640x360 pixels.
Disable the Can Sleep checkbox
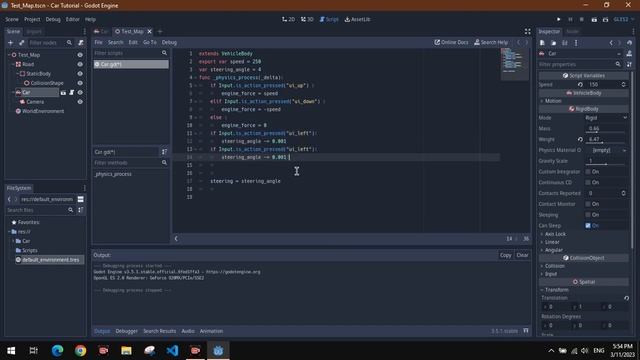tap(588, 225)
